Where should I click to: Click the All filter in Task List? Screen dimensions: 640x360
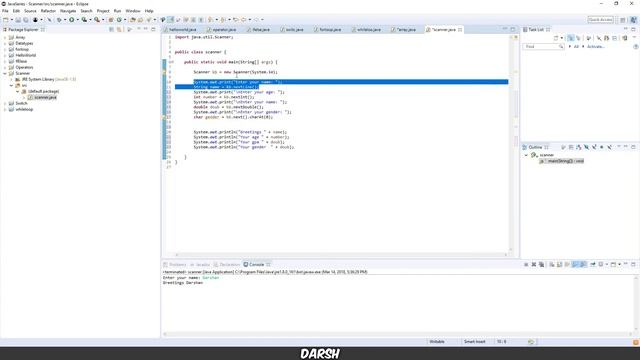[x=576, y=47]
